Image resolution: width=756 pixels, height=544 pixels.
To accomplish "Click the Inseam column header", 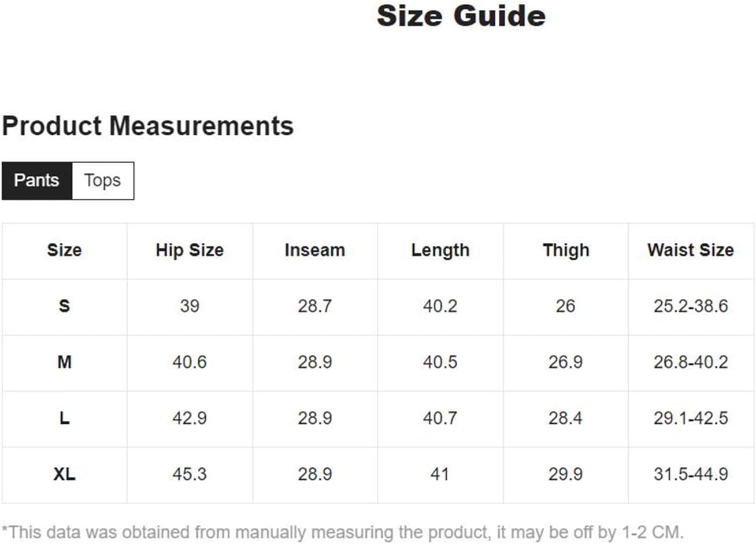I will point(315,250).
